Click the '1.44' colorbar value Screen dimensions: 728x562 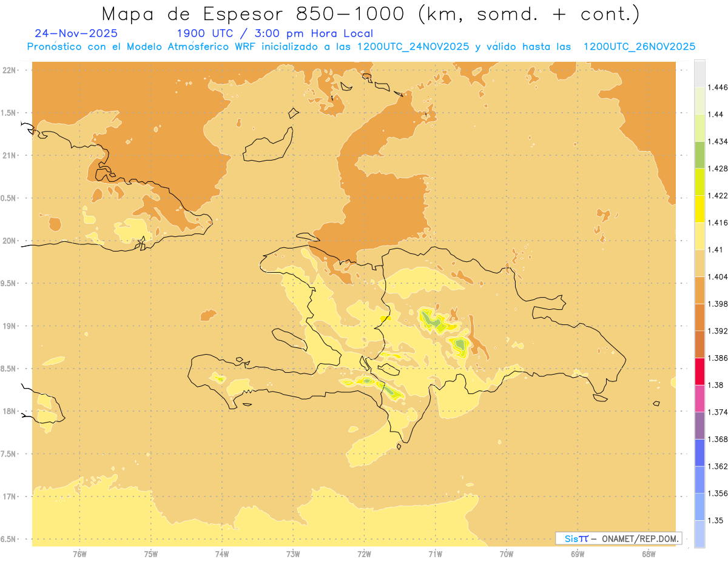coord(716,115)
